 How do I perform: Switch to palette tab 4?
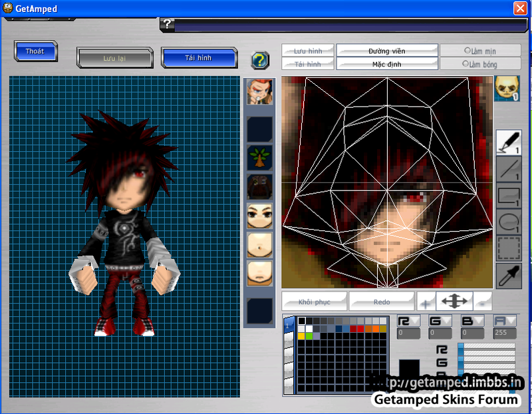point(289,371)
